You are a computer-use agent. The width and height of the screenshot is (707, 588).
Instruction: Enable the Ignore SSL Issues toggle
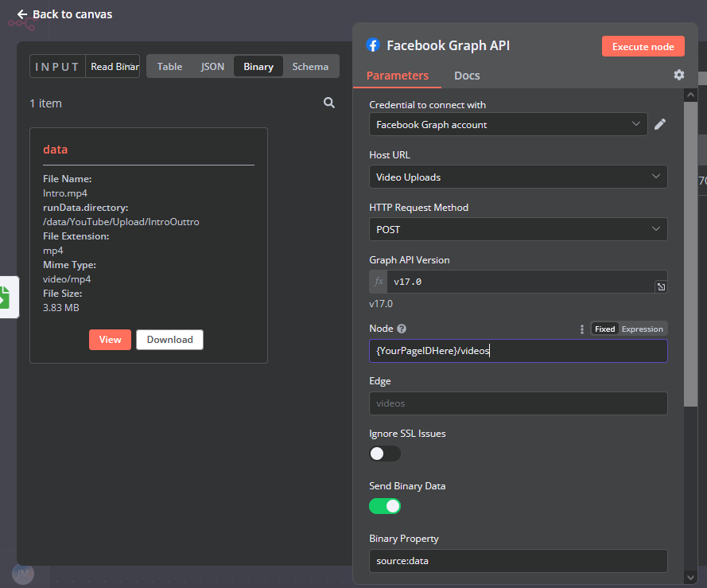[x=385, y=454]
